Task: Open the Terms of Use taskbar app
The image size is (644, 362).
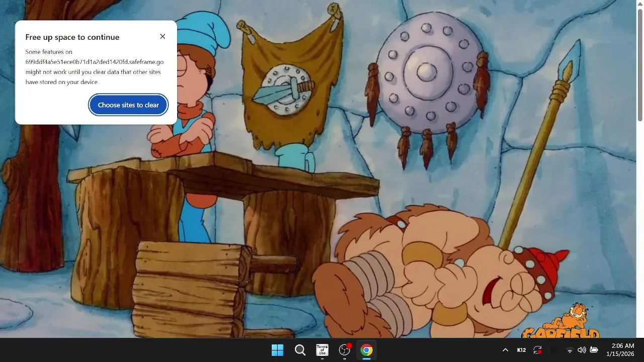Action: point(322,350)
